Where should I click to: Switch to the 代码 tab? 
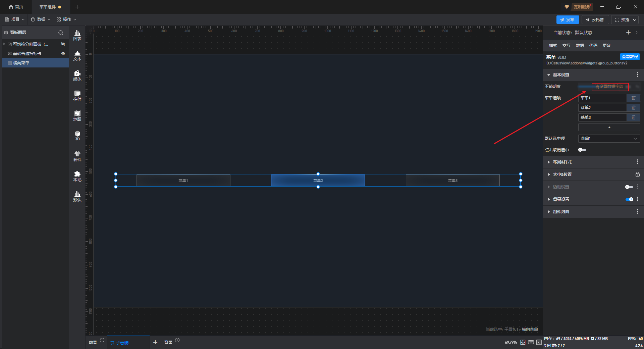(x=593, y=46)
